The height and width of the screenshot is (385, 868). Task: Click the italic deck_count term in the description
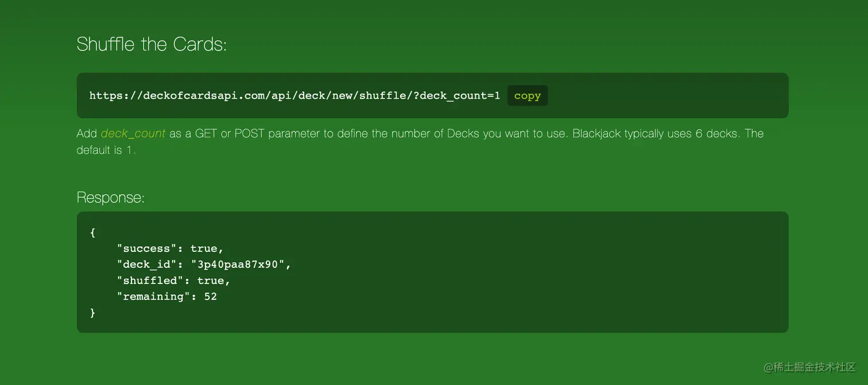click(x=133, y=134)
